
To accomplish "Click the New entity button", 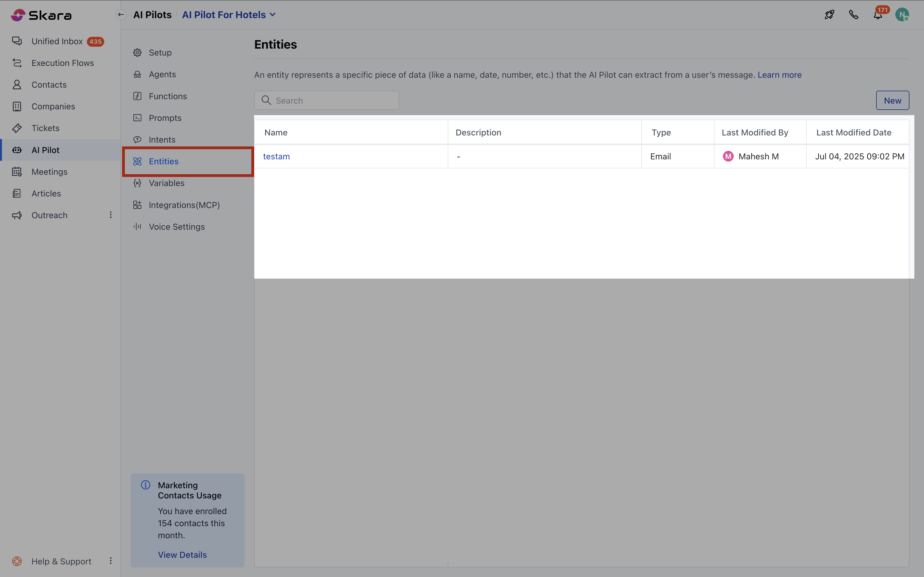I will [892, 100].
